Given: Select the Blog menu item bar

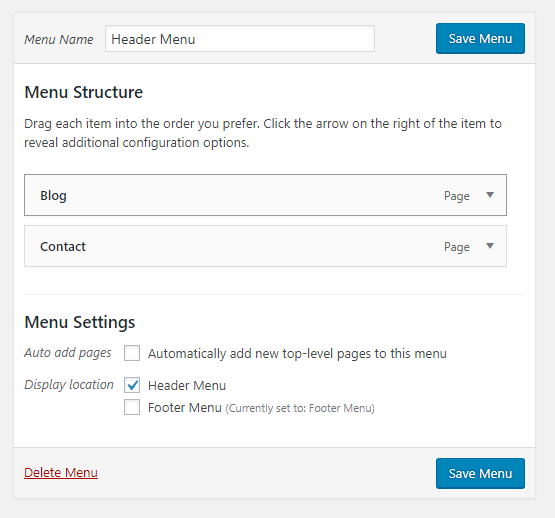Looking at the screenshot, I should [265, 195].
